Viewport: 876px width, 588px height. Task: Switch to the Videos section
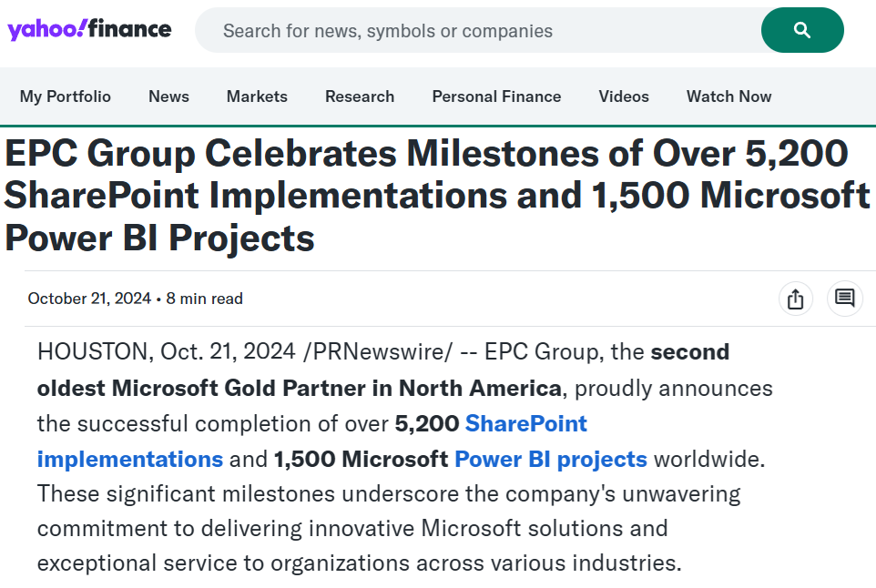(x=624, y=96)
